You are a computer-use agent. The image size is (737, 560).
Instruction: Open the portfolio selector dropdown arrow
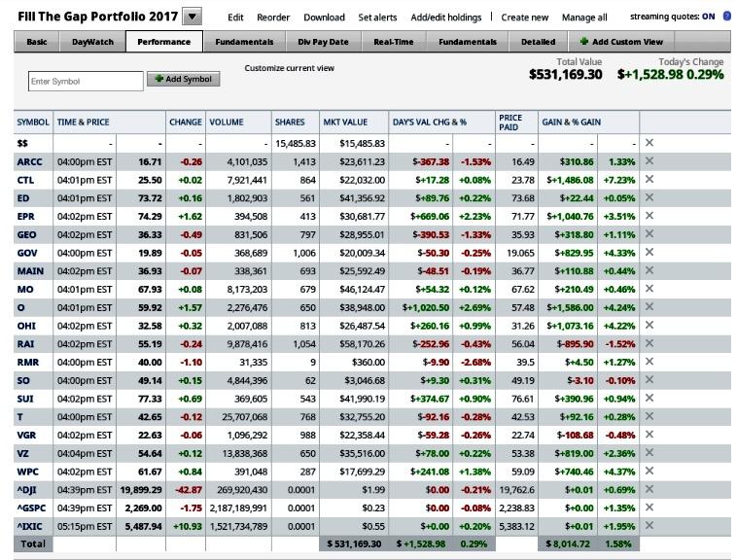[192, 17]
